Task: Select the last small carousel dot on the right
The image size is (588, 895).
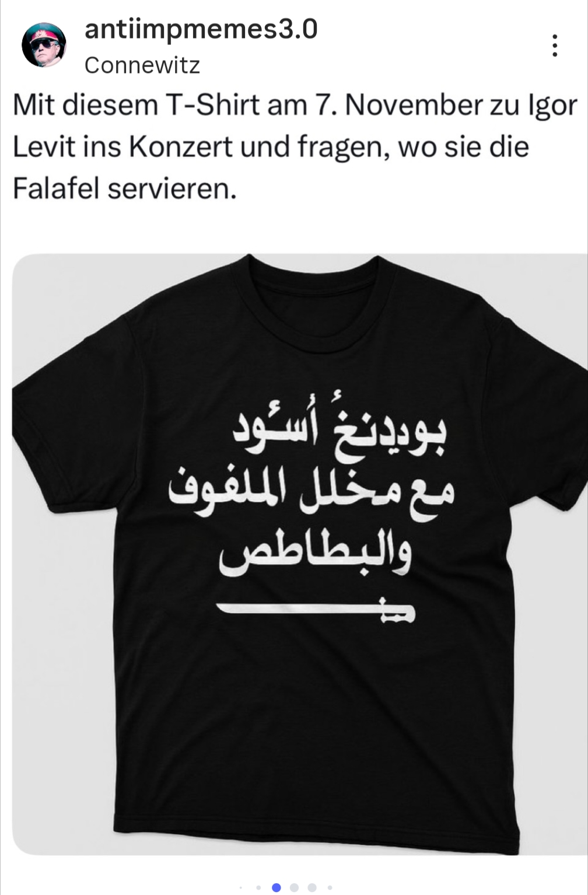Action: click(330, 887)
